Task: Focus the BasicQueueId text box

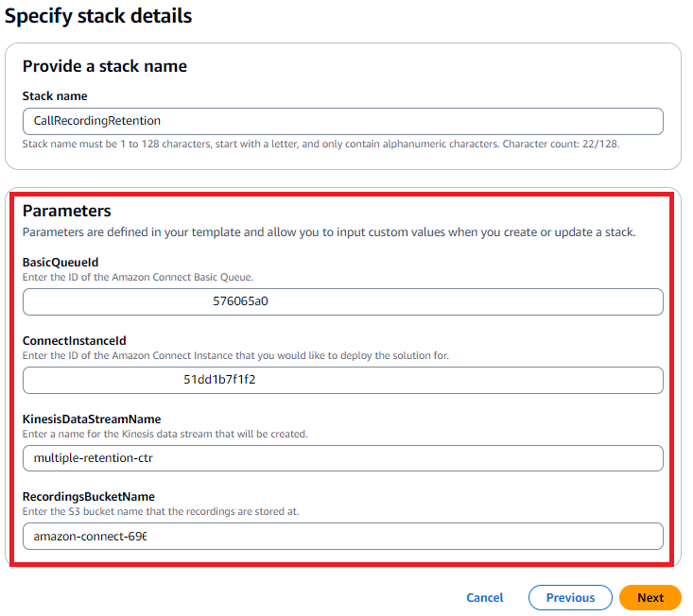Action: coord(342,302)
